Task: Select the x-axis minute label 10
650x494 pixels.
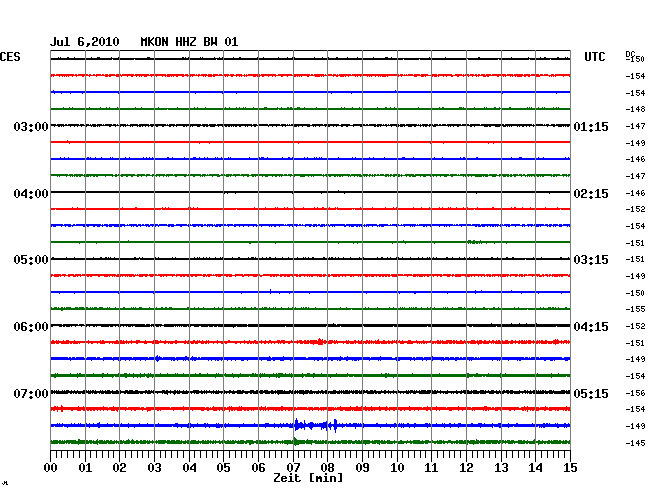Action: click(397, 467)
